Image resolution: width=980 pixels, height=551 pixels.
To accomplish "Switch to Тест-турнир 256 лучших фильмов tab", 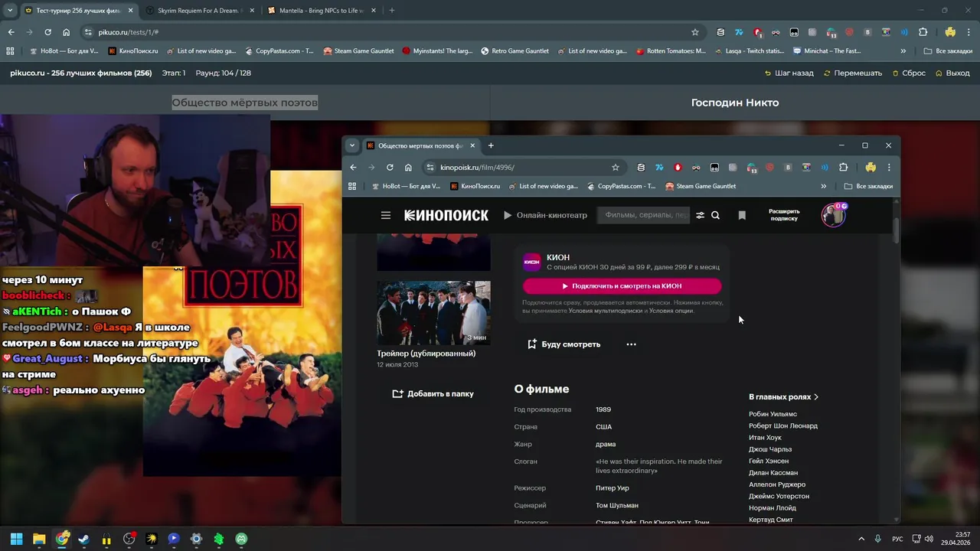I will (77, 11).
